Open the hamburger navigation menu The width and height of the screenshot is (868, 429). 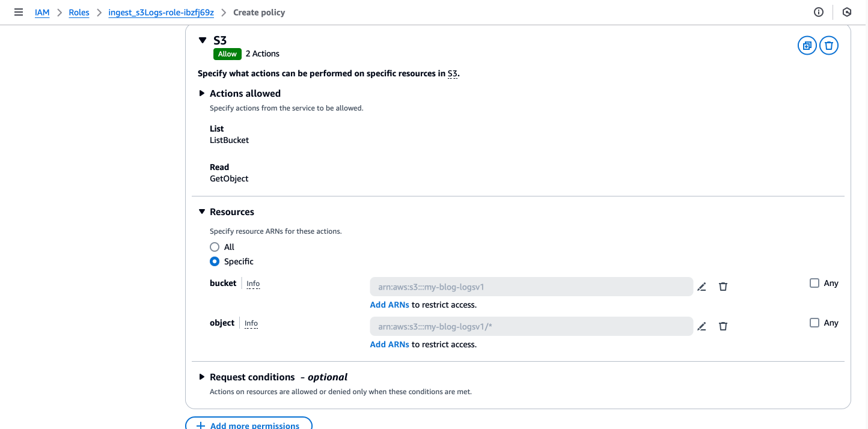click(x=19, y=12)
